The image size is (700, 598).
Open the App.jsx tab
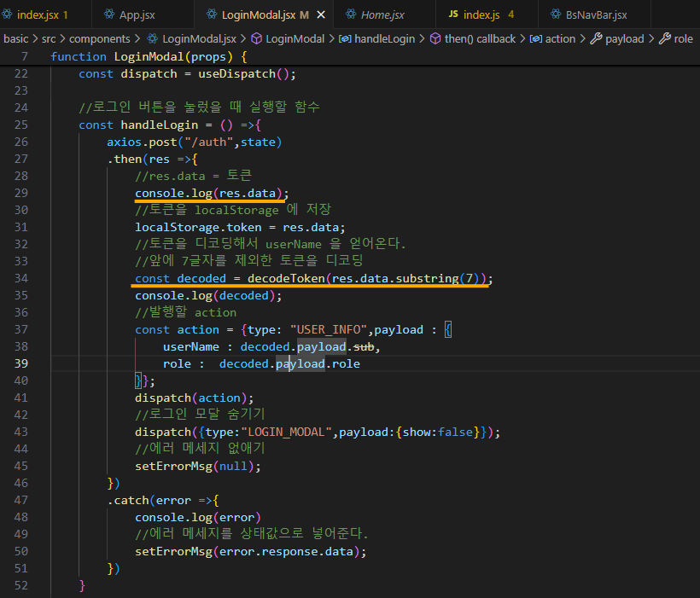tap(137, 15)
